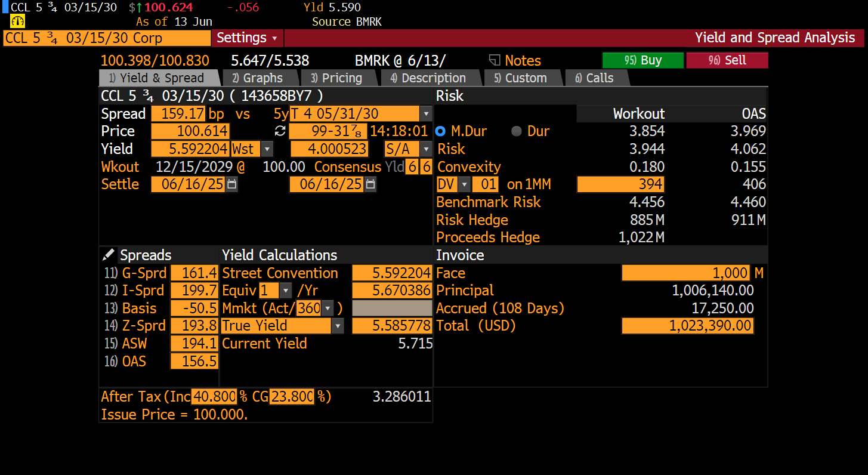This screenshot has width=868, height=475.
Task: Click the pencil edit icon beside Spreads
Action: (108, 255)
